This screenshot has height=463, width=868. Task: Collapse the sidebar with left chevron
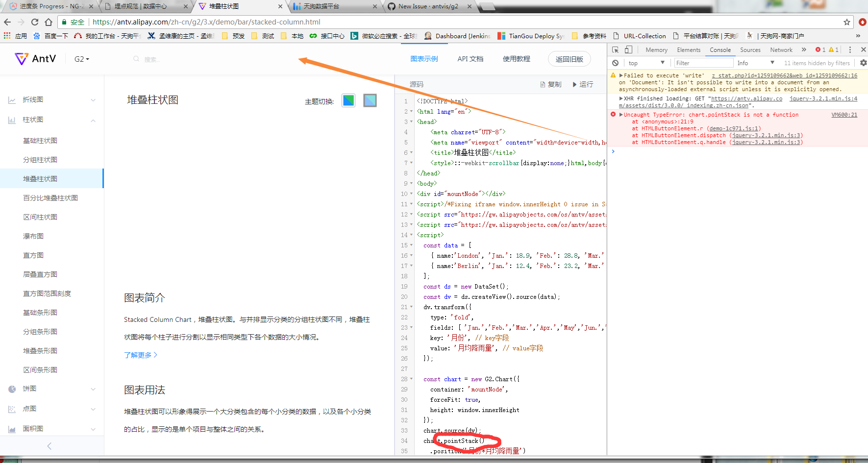pos(49,446)
